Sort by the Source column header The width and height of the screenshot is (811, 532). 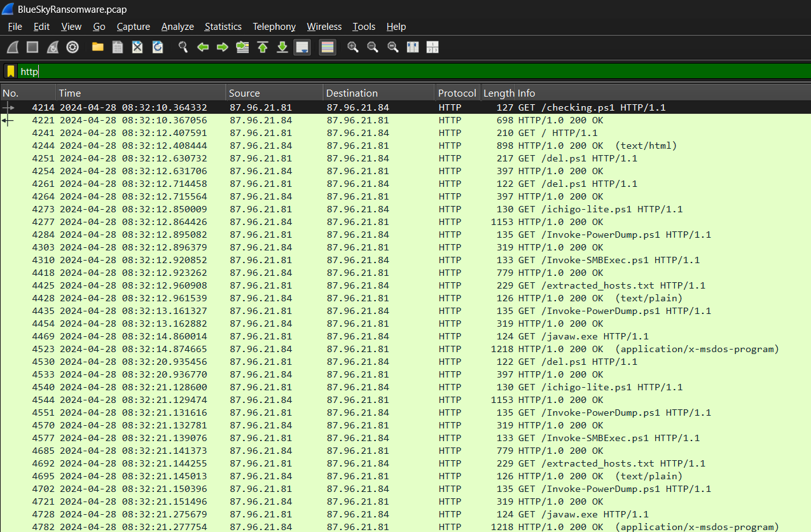click(275, 93)
